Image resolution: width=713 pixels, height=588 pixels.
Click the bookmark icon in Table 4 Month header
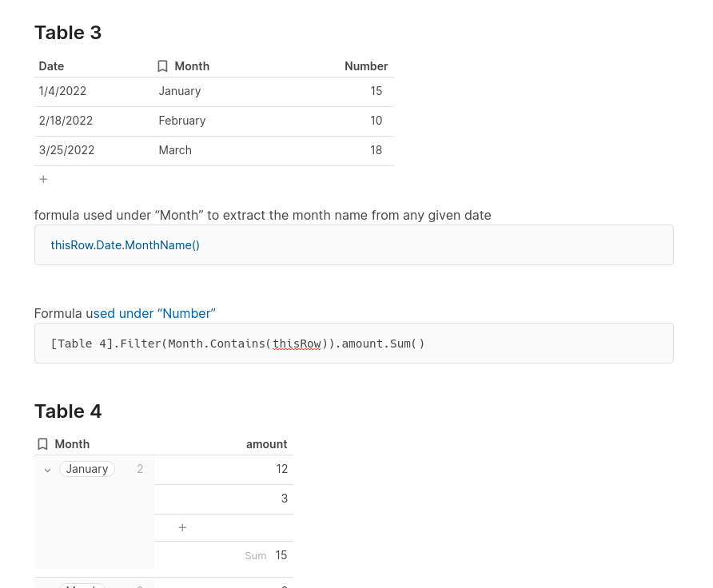[42, 444]
